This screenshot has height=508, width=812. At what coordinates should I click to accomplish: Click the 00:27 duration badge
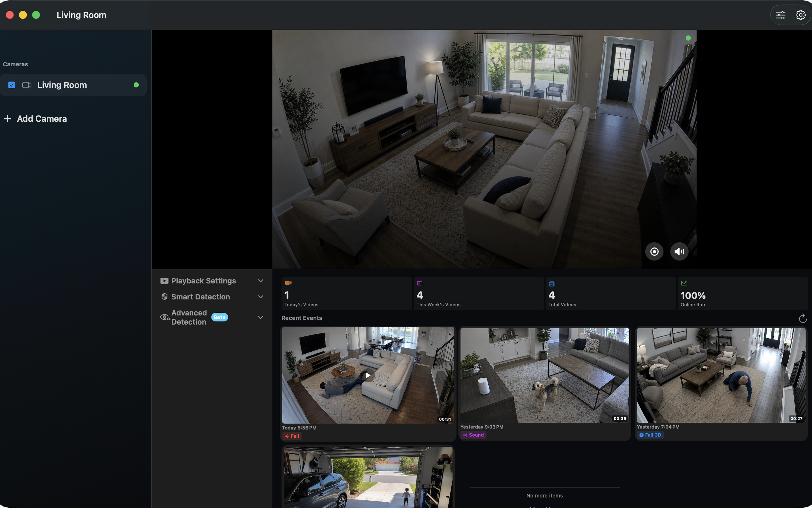click(796, 419)
